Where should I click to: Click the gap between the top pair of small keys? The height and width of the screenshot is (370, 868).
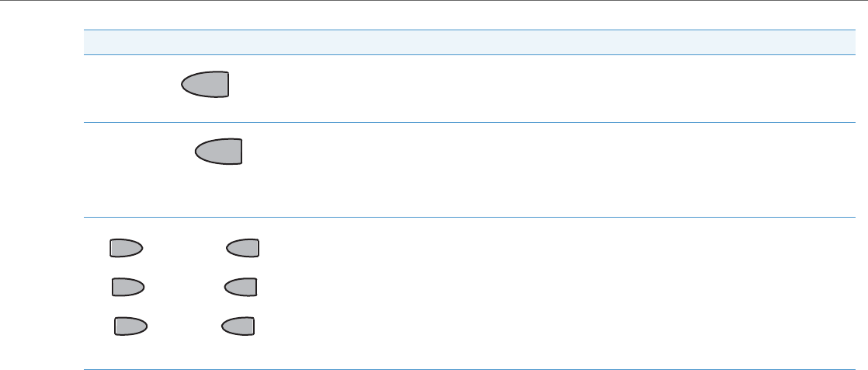tap(185, 248)
